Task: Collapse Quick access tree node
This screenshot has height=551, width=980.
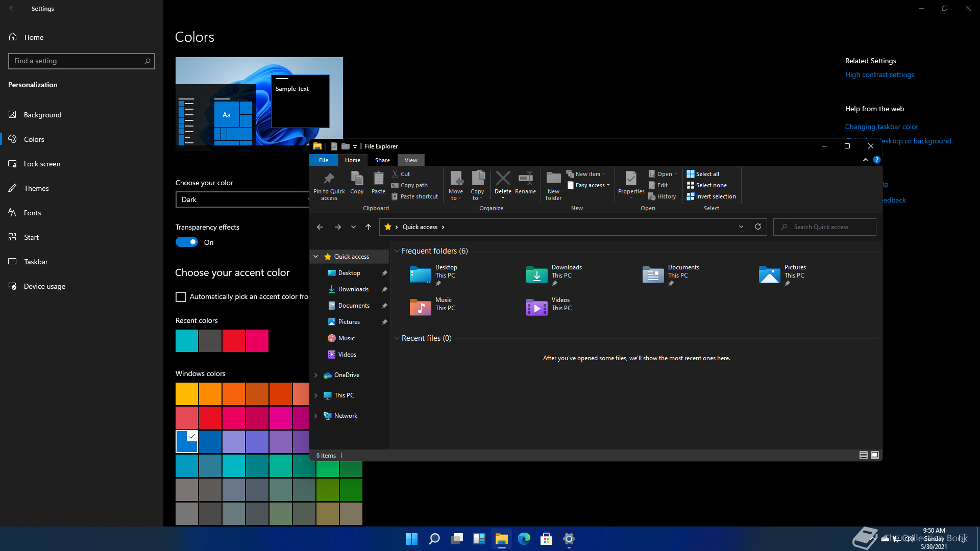Action: pos(316,257)
